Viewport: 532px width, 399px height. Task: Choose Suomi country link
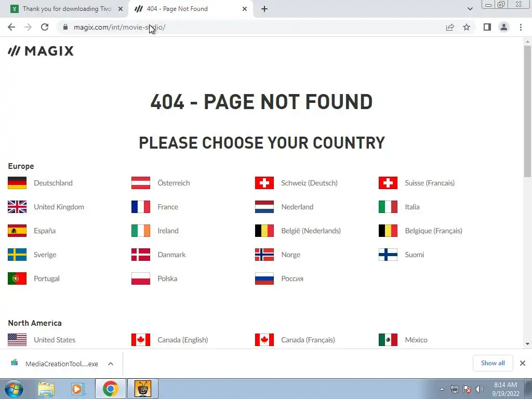pyautogui.click(x=415, y=255)
